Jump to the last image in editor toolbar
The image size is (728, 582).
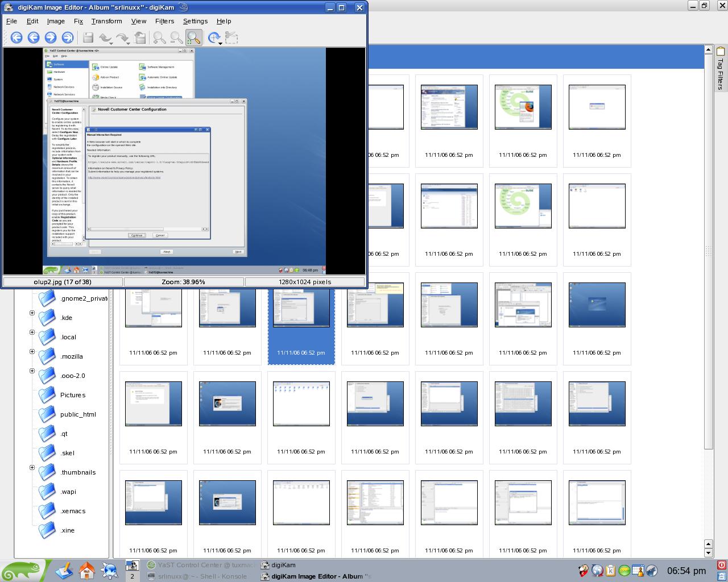(68, 38)
